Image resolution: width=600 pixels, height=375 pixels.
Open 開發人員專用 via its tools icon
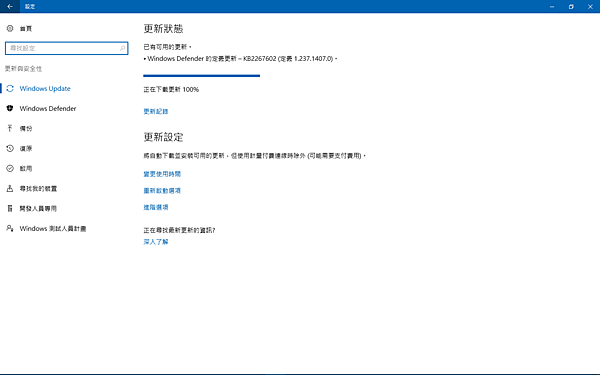pyautogui.click(x=10, y=208)
